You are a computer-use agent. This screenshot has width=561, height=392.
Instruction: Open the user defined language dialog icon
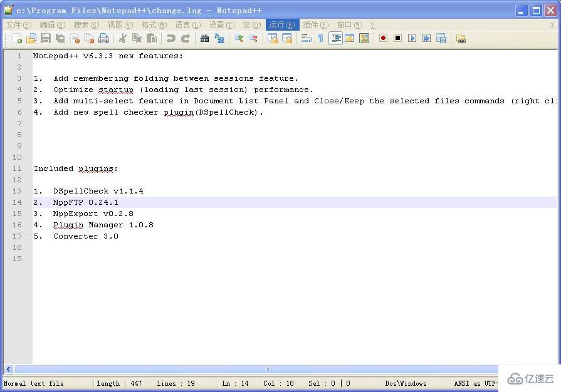(x=350, y=39)
